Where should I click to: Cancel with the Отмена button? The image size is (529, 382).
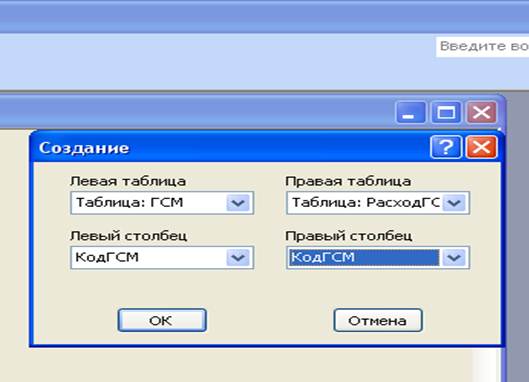pos(378,320)
